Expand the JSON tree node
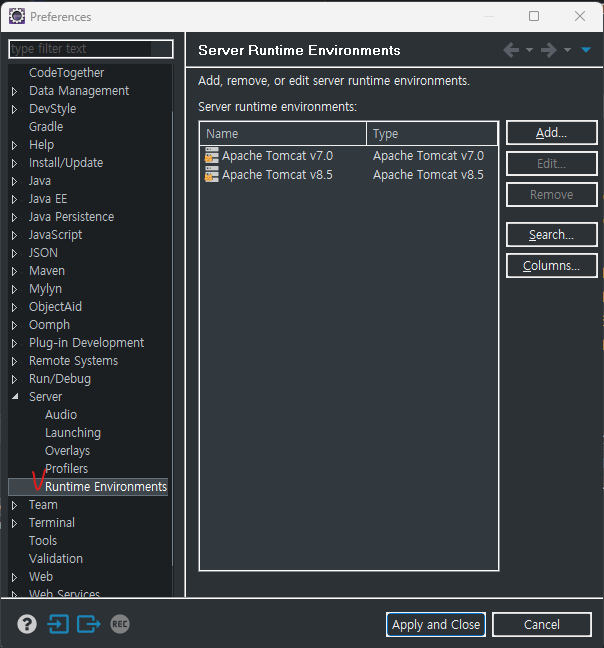 pyautogui.click(x=14, y=253)
